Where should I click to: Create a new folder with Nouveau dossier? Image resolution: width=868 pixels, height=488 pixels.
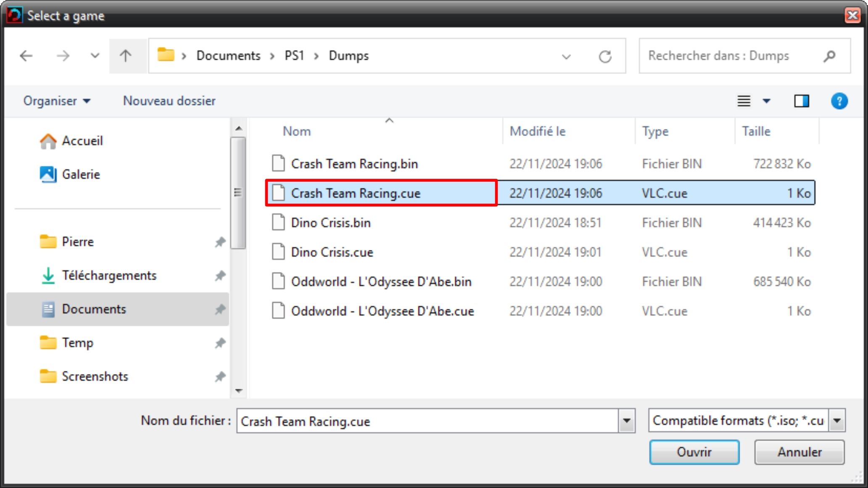tap(169, 101)
